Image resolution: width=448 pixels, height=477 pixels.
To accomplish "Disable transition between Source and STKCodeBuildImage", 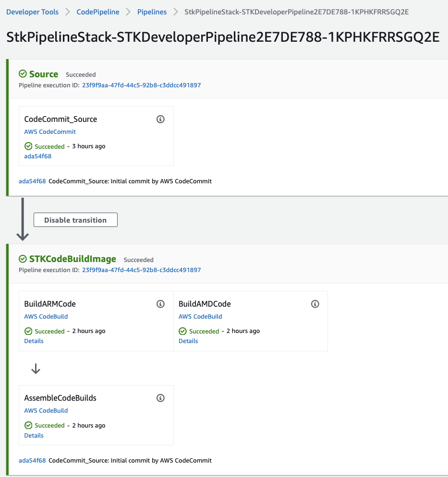I will [75, 220].
